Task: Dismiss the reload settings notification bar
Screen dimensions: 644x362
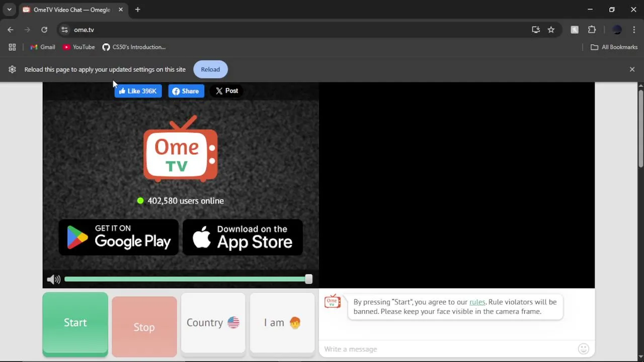Action: pos(632,69)
